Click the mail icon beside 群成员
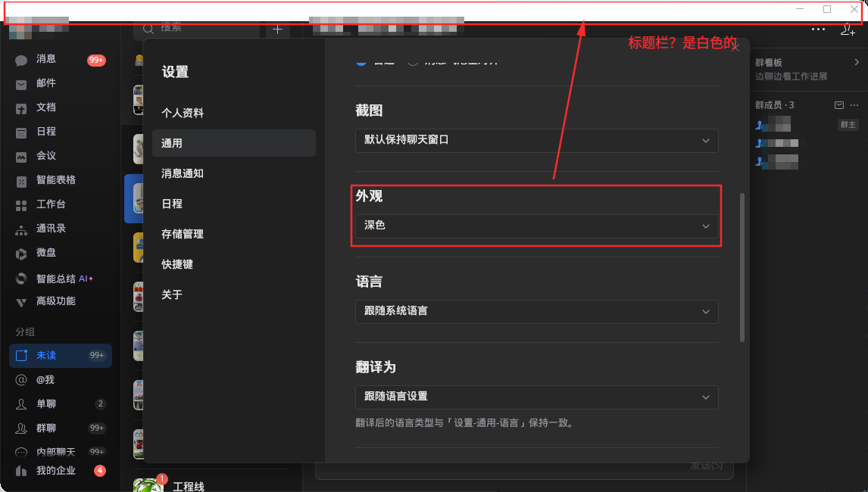Viewport: 868px width, 492px height. click(839, 105)
